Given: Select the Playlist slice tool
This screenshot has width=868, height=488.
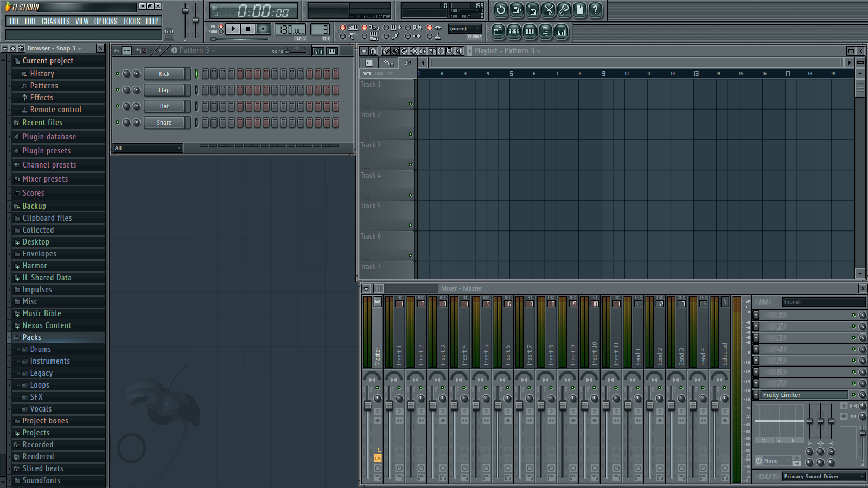Looking at the screenshot, I should pyautogui.click(x=432, y=51).
